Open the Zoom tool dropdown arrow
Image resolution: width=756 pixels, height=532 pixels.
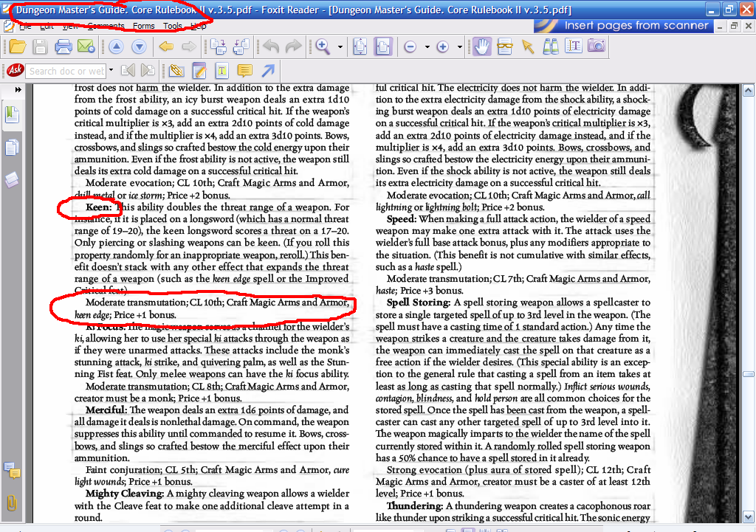tap(340, 46)
